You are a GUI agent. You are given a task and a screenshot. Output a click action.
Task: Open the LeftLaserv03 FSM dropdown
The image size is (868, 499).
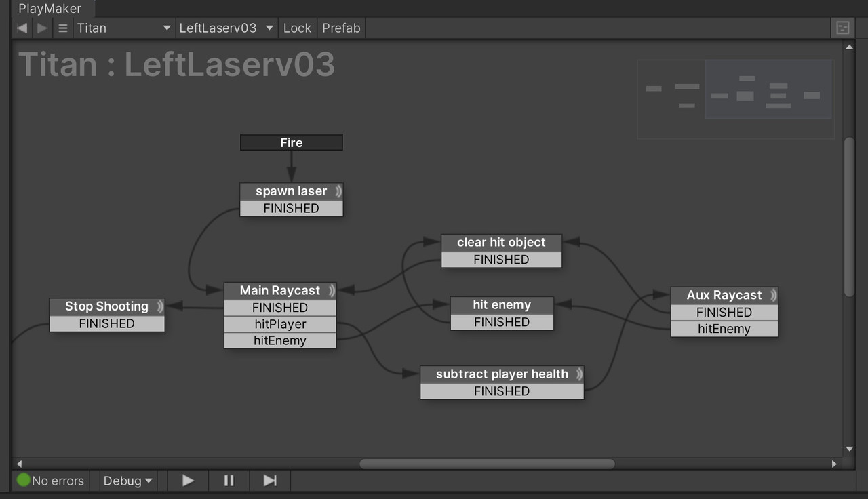point(226,28)
